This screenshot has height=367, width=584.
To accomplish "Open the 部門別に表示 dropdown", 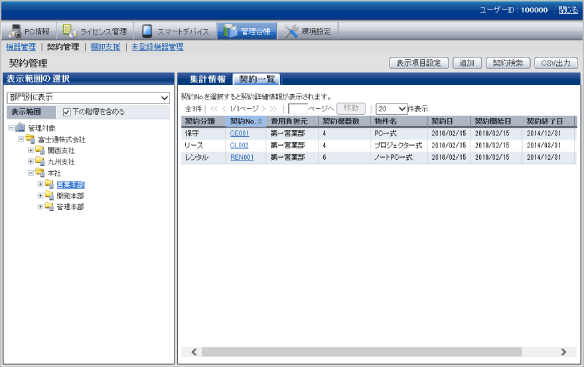I will (88, 98).
